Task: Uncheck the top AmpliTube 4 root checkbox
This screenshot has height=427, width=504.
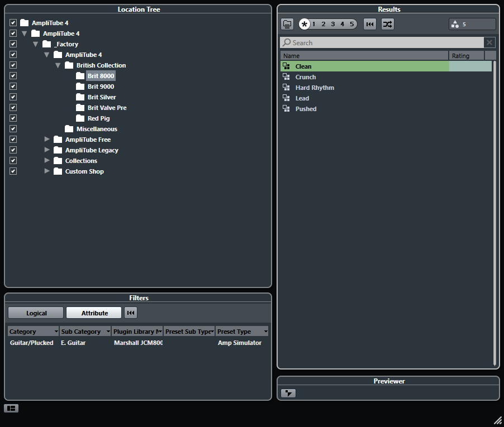Action: (x=13, y=23)
